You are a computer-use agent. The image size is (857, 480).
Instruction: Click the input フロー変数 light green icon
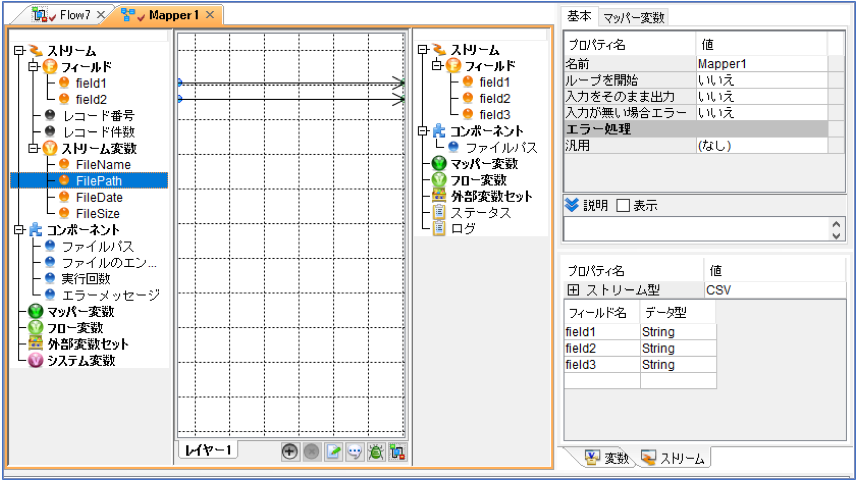coord(36,327)
